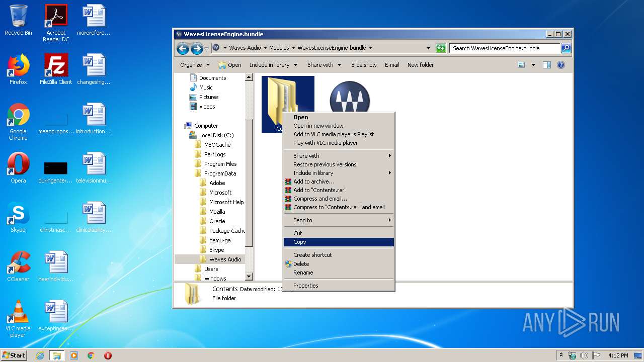Open Google Chrome desktop shortcut
The image size is (644, 362).
(18, 121)
